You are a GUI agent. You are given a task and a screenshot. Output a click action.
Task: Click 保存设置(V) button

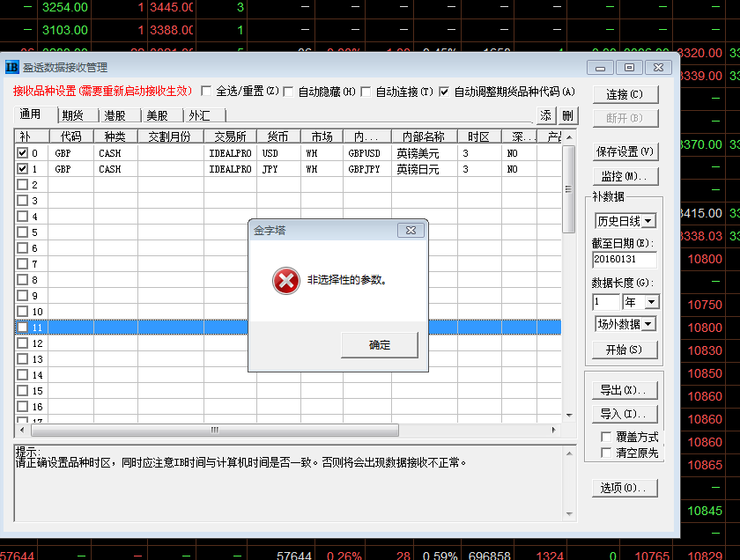625,152
